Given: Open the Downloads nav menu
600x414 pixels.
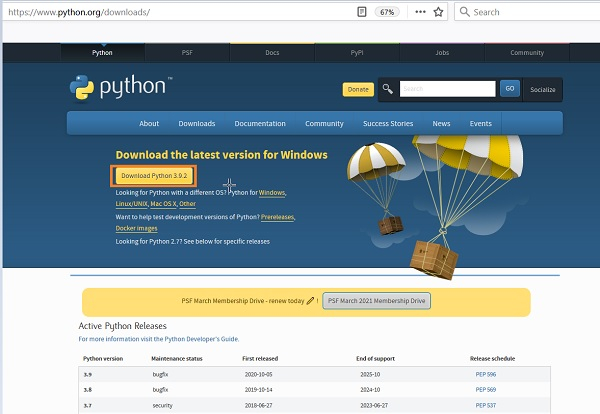Looking at the screenshot, I should pos(197,124).
